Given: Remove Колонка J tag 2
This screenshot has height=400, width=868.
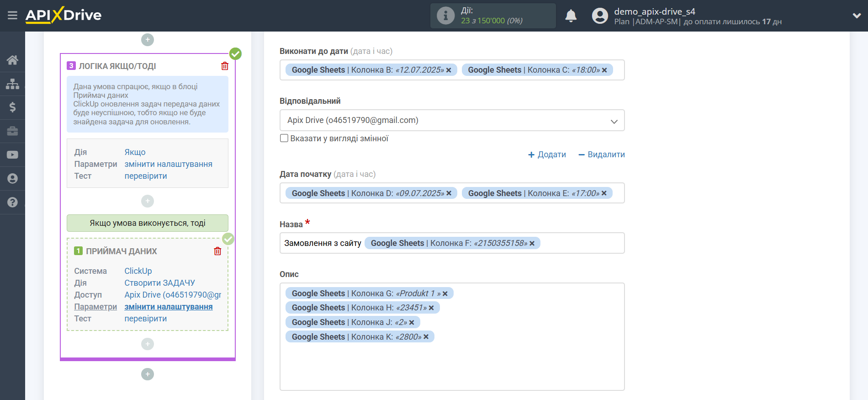Looking at the screenshot, I should pos(412,322).
